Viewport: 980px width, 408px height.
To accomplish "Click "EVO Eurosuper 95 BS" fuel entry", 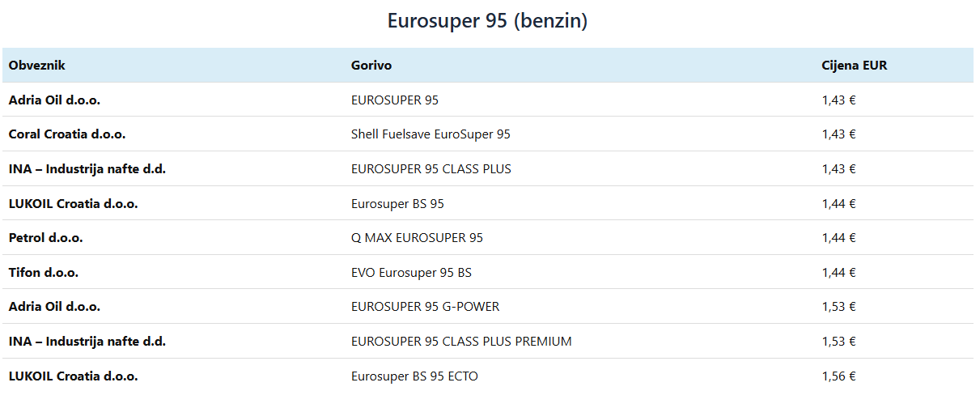I will [x=411, y=273].
